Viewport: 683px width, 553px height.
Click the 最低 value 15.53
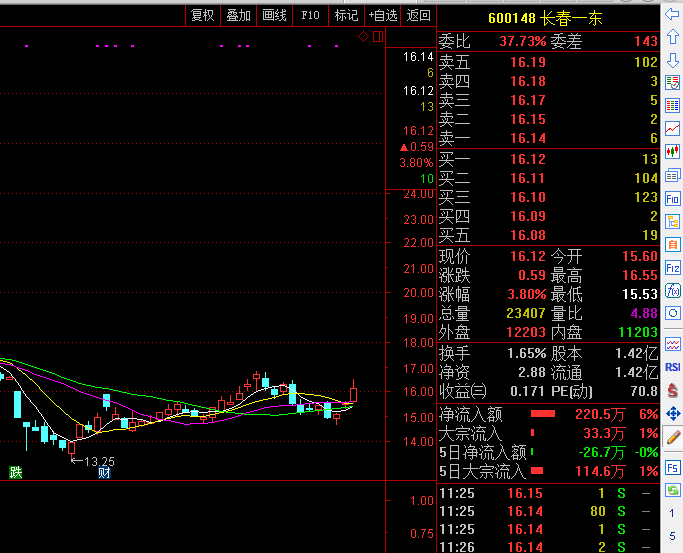pos(639,294)
